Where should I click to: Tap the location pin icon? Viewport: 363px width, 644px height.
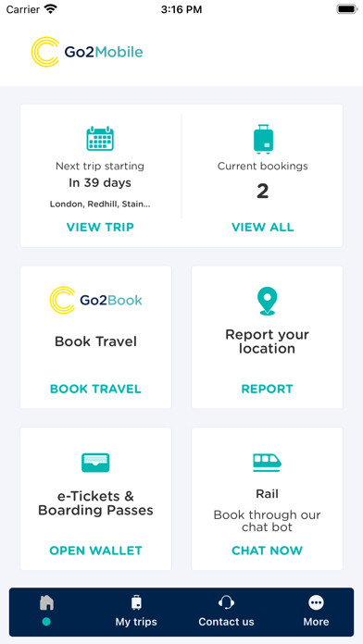pyautogui.click(x=268, y=301)
